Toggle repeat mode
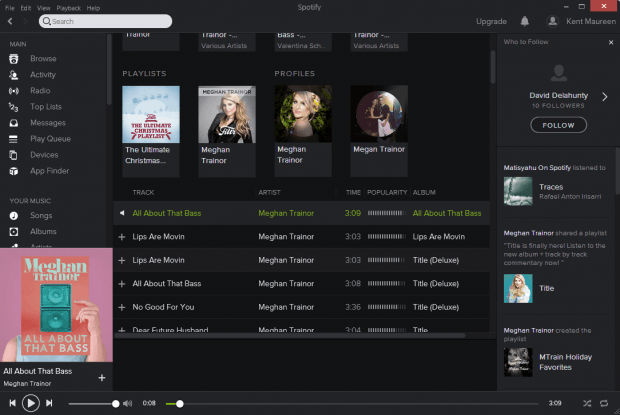The image size is (620, 415). (x=604, y=403)
